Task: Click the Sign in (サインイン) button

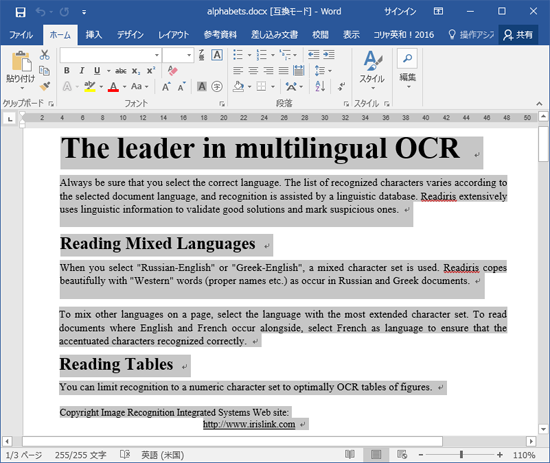Action: [x=400, y=12]
